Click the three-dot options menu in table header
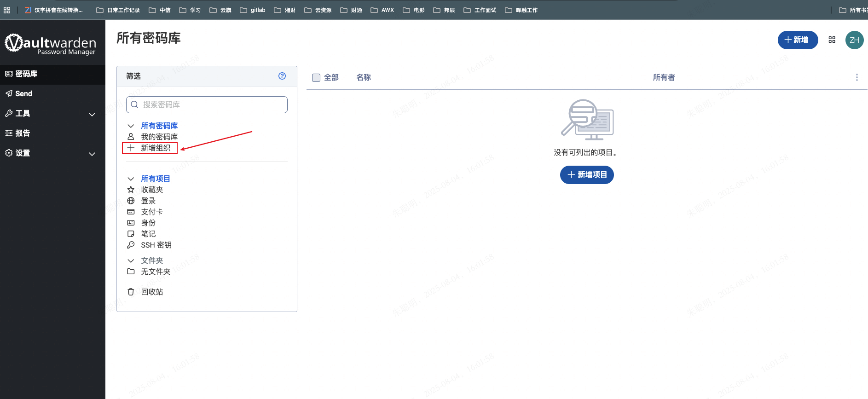Screen dimensions: 868x399 tap(856, 77)
